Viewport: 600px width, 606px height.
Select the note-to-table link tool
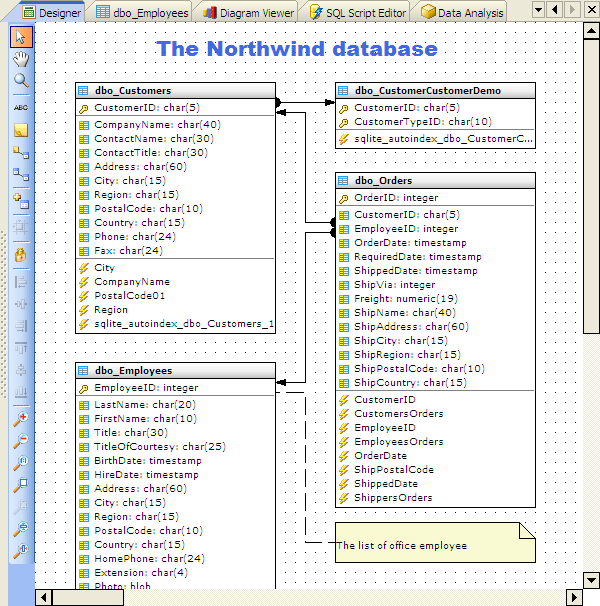(x=21, y=153)
